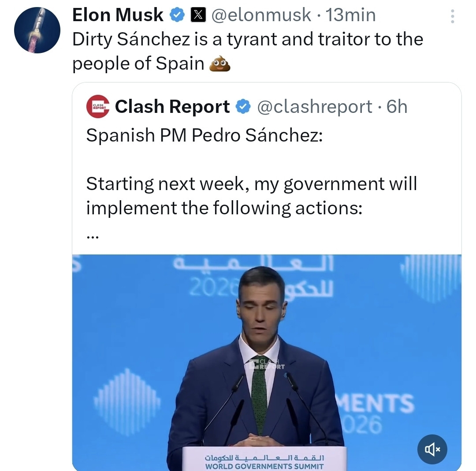Screen dimensions: 476x471
Task: Go to the @clashreport handle
Action: coord(314,107)
